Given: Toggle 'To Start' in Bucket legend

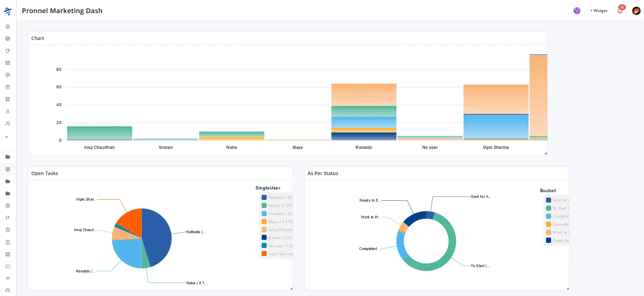Looking at the screenshot, I should tap(557, 208).
